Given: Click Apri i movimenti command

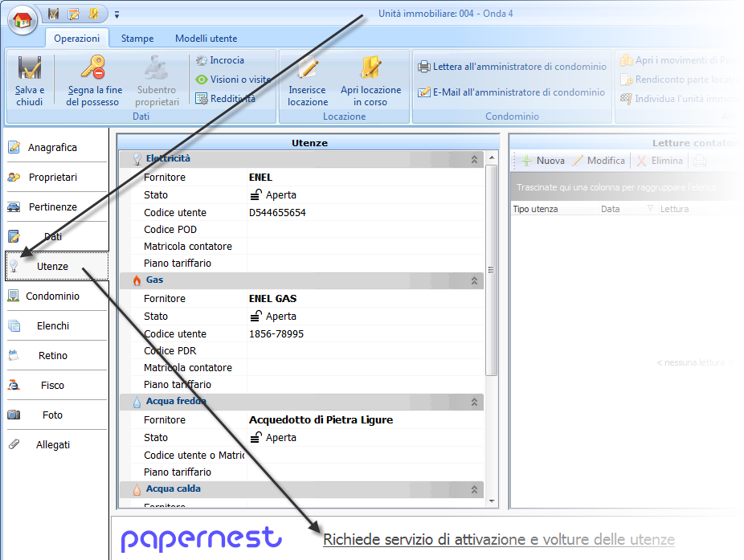Looking at the screenshot, I should click(x=679, y=60).
